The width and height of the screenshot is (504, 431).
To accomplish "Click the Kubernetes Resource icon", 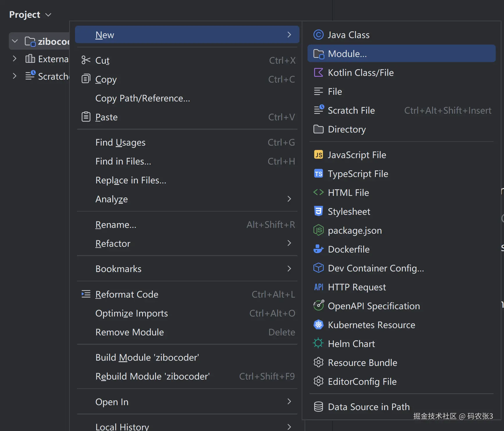I will tap(319, 325).
